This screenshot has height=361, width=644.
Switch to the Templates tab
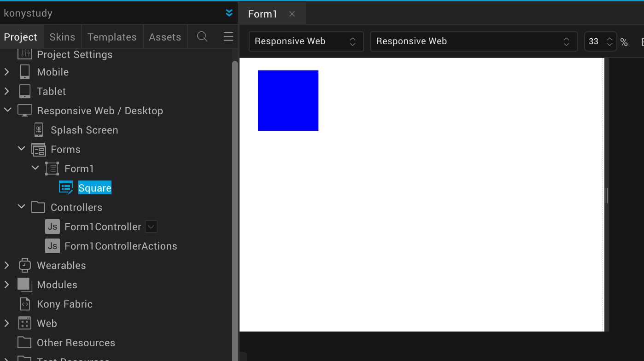[112, 37]
